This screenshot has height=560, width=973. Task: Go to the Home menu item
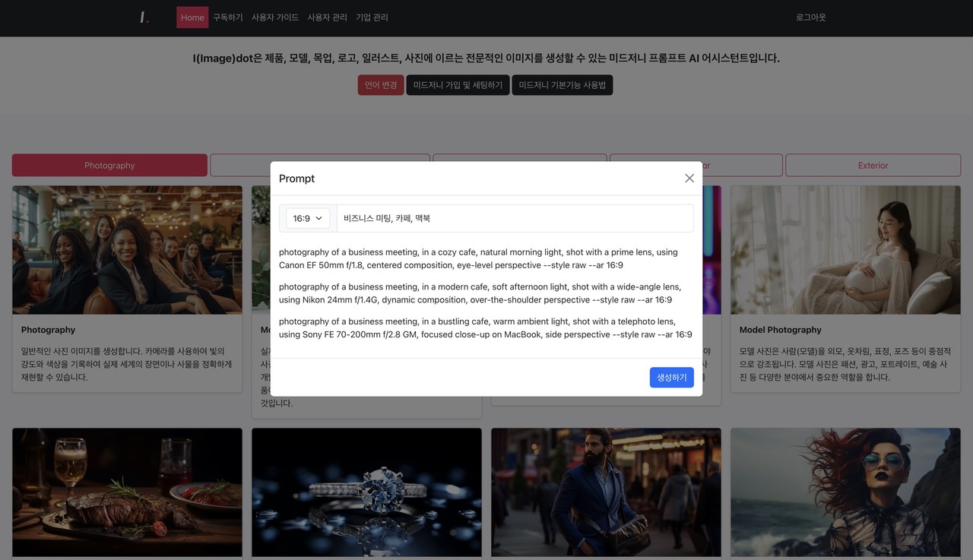192,17
